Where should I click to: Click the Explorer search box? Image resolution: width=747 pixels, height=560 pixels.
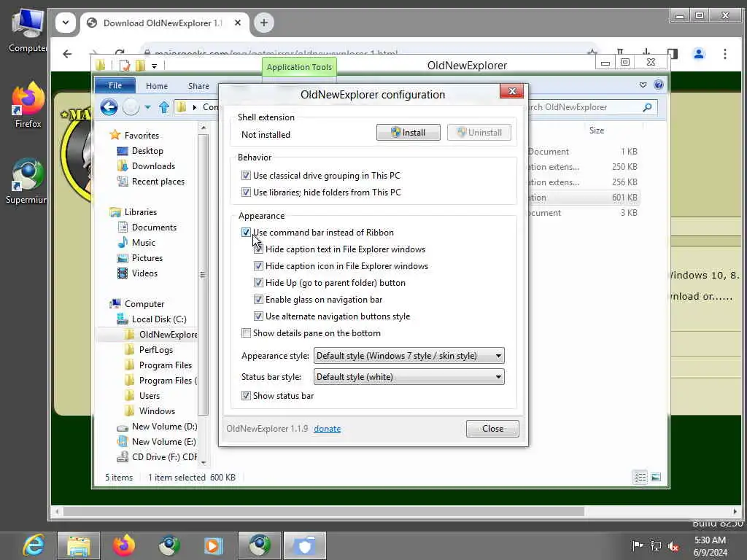click(585, 107)
